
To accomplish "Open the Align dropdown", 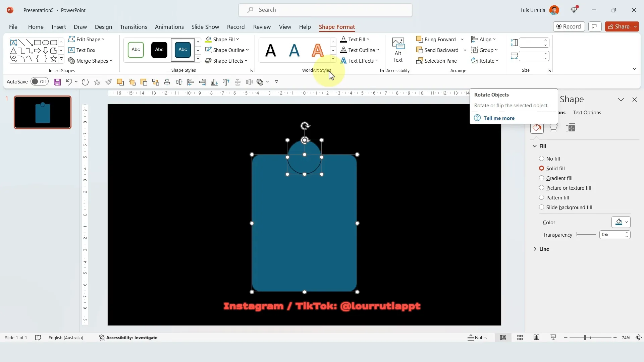I will [x=483, y=39].
